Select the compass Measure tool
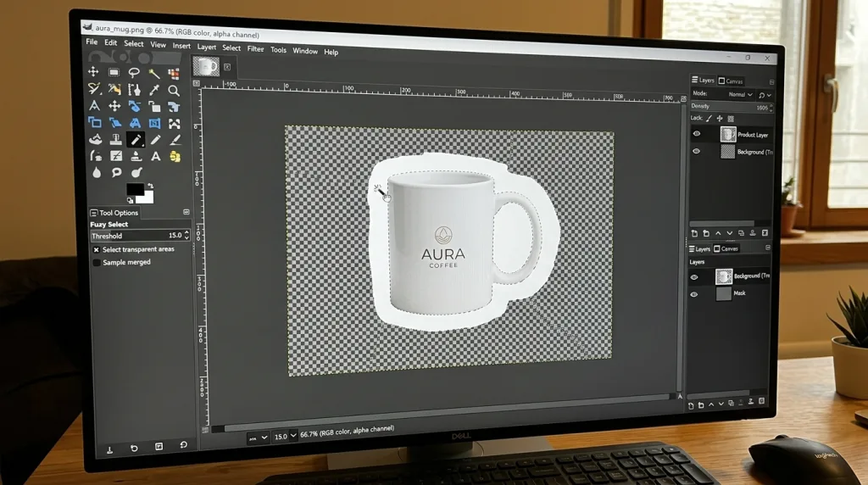Image resolution: width=868 pixels, height=485 pixels. (94, 105)
